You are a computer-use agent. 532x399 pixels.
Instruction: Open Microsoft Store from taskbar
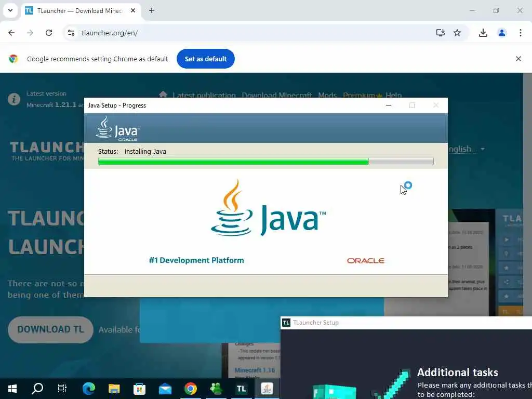[x=139, y=389]
